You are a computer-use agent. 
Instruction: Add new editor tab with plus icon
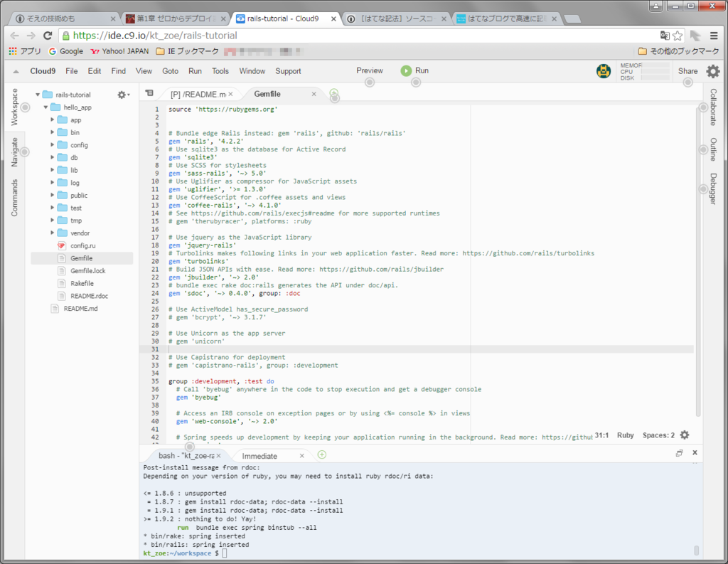tap(334, 93)
